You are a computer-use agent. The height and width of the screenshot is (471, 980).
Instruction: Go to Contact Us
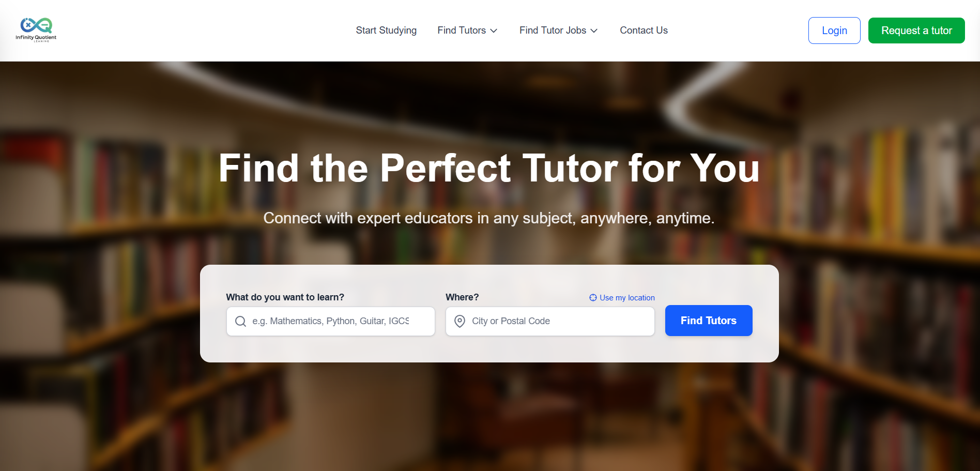tap(644, 31)
